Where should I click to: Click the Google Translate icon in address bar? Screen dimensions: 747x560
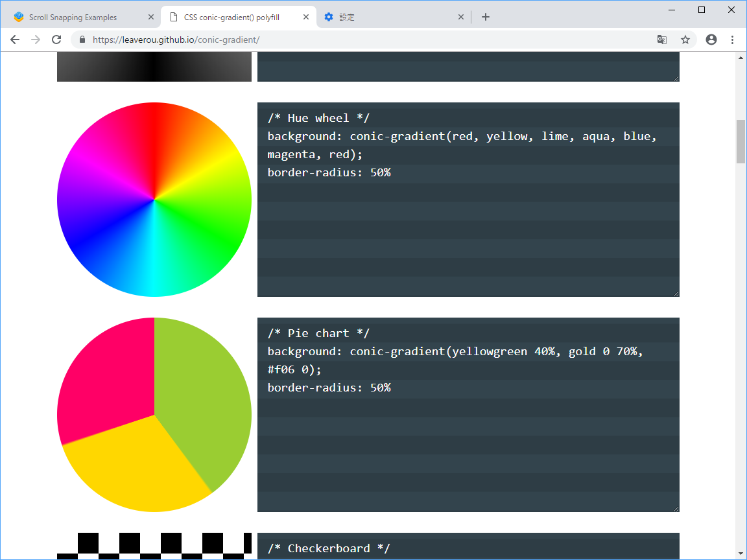click(x=661, y=40)
